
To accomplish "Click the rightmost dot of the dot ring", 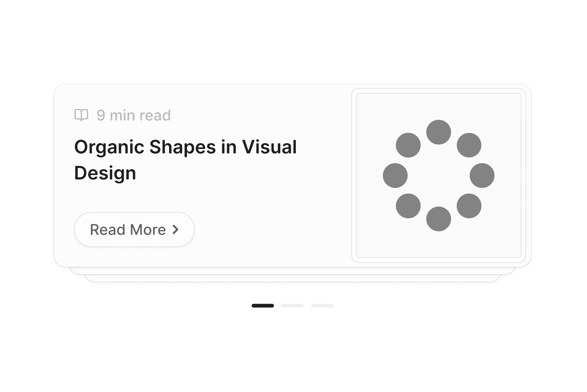I will pyautogui.click(x=482, y=176).
